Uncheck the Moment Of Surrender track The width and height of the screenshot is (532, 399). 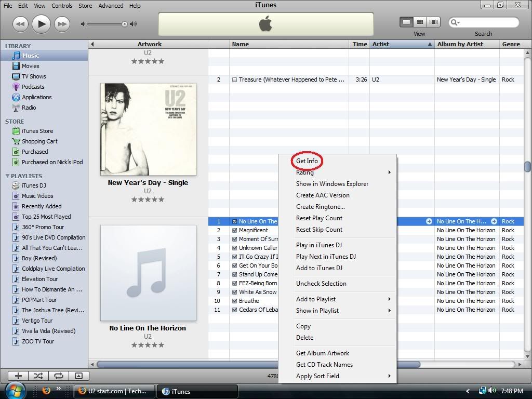pyautogui.click(x=234, y=239)
